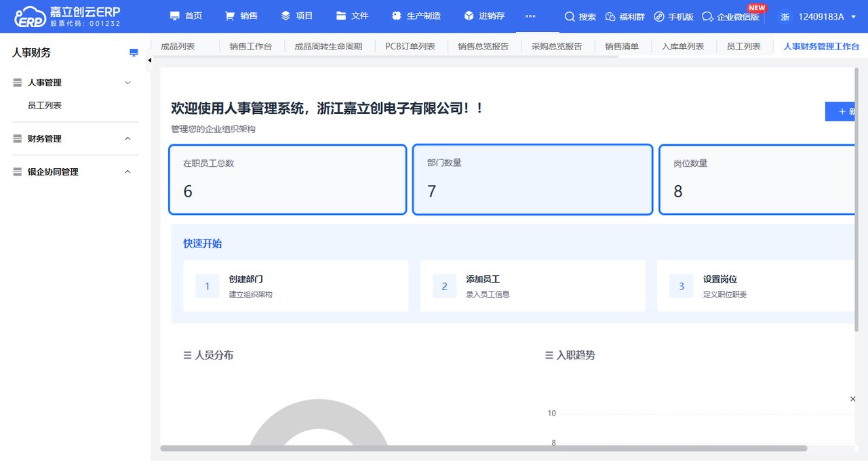
Task: Switch to the PCB订单列表 tab
Action: pyautogui.click(x=410, y=47)
